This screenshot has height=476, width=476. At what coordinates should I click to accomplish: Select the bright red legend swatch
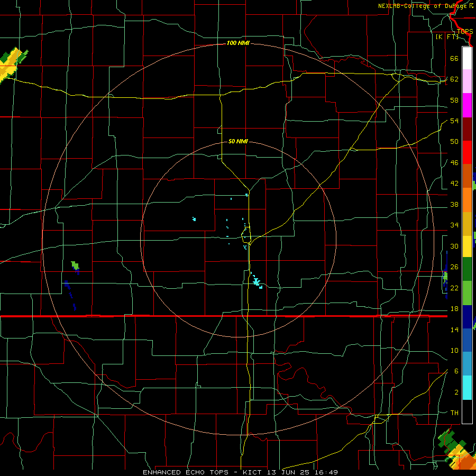467,152
